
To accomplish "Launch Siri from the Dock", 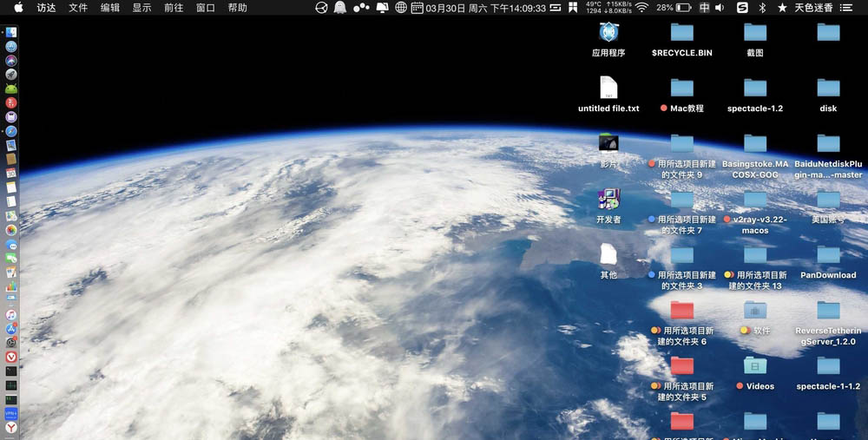I will (x=11, y=61).
